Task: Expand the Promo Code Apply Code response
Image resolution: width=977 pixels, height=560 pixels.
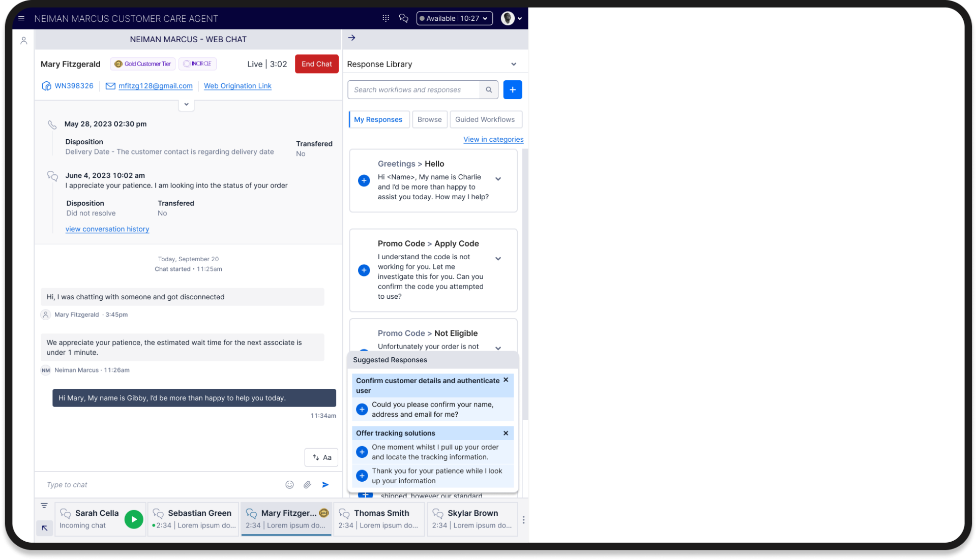Action: pos(498,259)
